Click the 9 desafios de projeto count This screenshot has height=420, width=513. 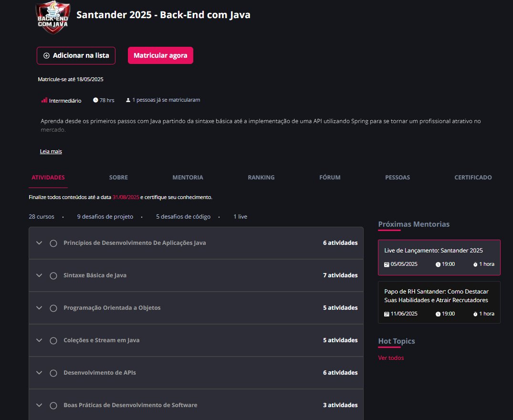click(105, 217)
